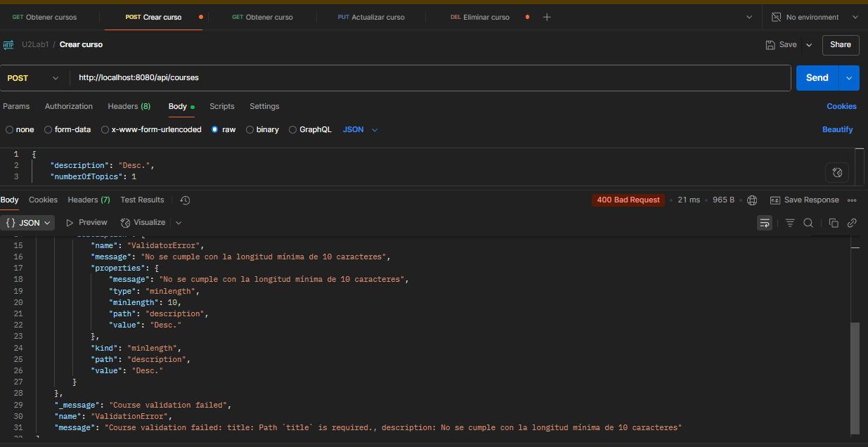Switch to DEL Eliminar curso tab
This screenshot has height=447, width=868.
481,17
